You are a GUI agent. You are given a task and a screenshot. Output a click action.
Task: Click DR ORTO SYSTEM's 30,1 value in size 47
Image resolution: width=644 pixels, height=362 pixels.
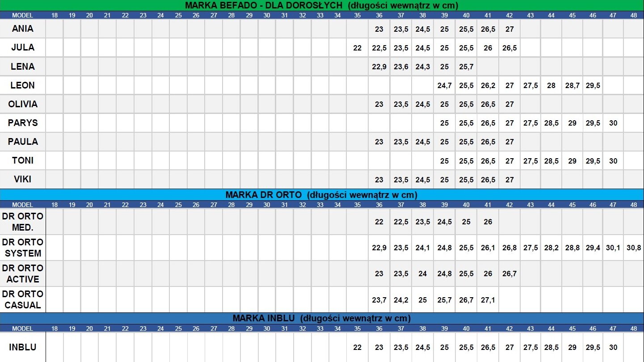coord(613,248)
